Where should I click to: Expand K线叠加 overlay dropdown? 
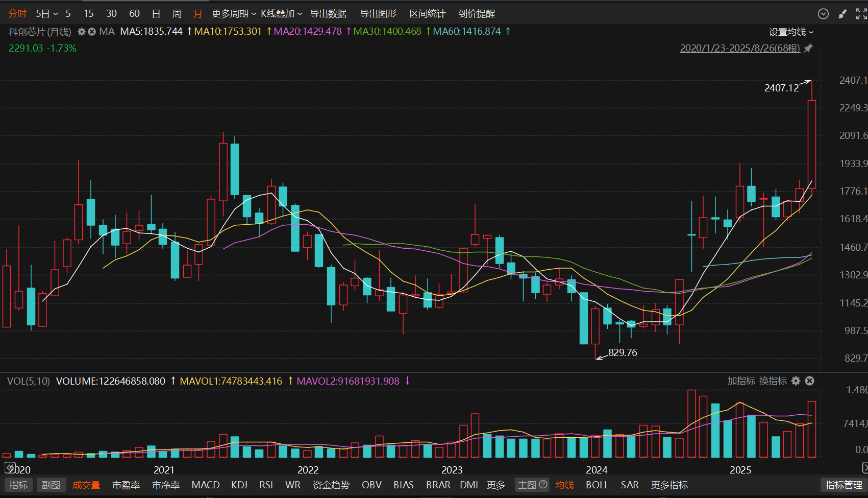[x=282, y=14]
